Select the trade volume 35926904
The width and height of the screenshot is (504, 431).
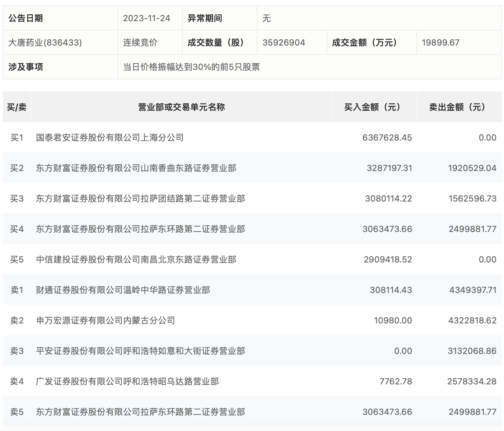click(x=284, y=43)
